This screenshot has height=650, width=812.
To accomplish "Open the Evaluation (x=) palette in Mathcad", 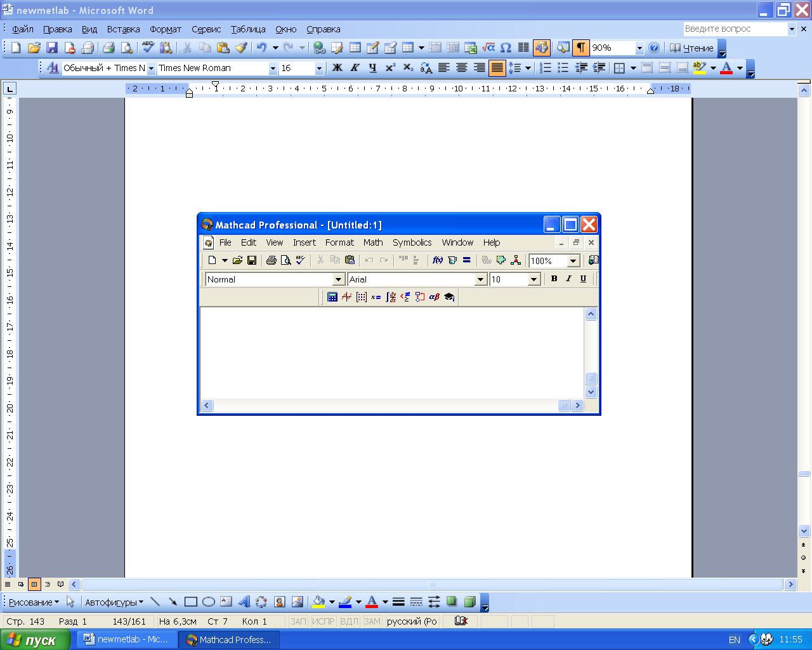I will pyautogui.click(x=376, y=296).
